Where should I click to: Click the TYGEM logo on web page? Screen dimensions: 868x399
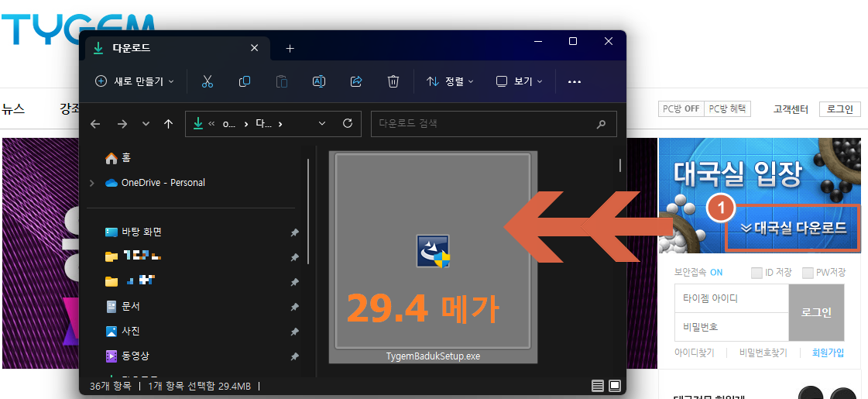tap(77, 28)
